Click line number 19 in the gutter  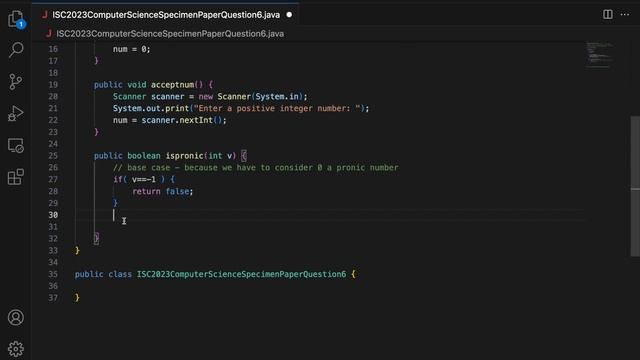click(x=53, y=84)
